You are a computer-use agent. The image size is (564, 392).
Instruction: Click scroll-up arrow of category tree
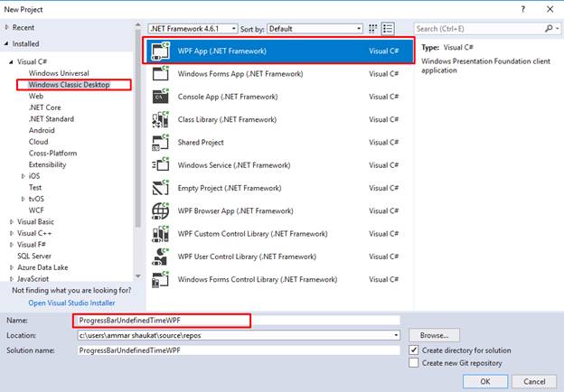[x=138, y=24]
